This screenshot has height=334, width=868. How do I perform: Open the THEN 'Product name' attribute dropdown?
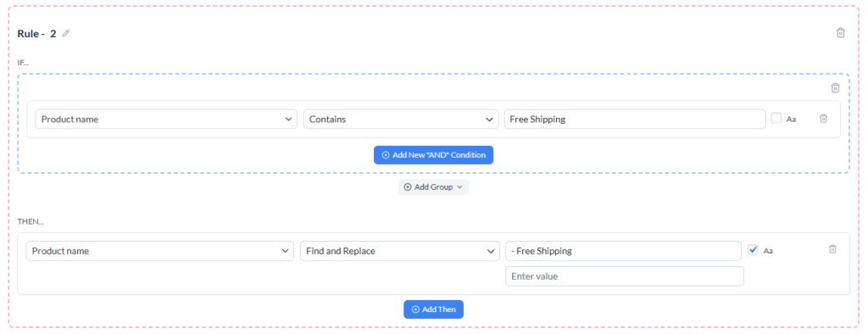pyautogui.click(x=160, y=251)
